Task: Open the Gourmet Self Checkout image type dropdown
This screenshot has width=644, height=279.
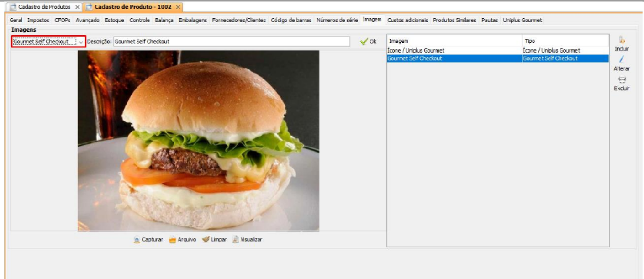Action: 81,42
